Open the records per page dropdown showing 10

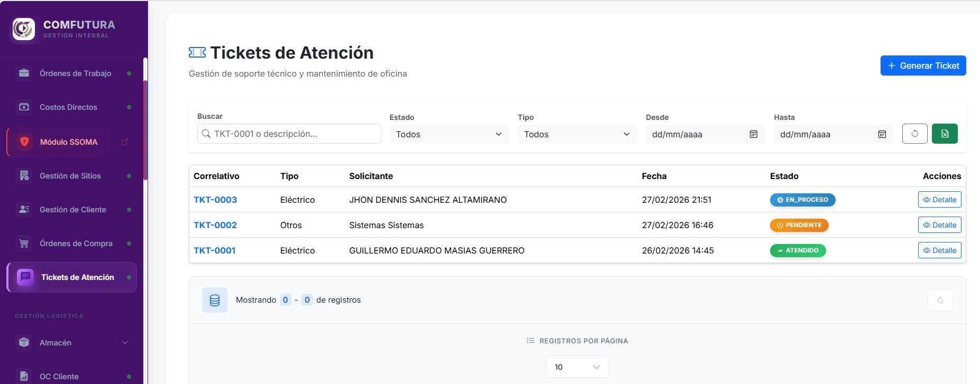(x=577, y=367)
